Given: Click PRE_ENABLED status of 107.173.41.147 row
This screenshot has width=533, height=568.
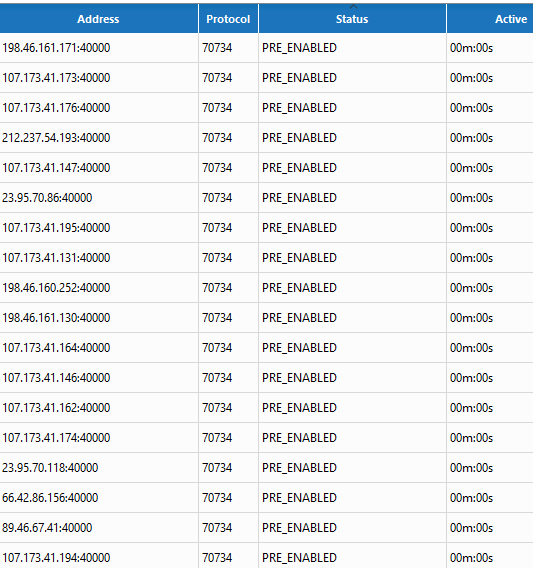Looking at the screenshot, I should tap(299, 168).
